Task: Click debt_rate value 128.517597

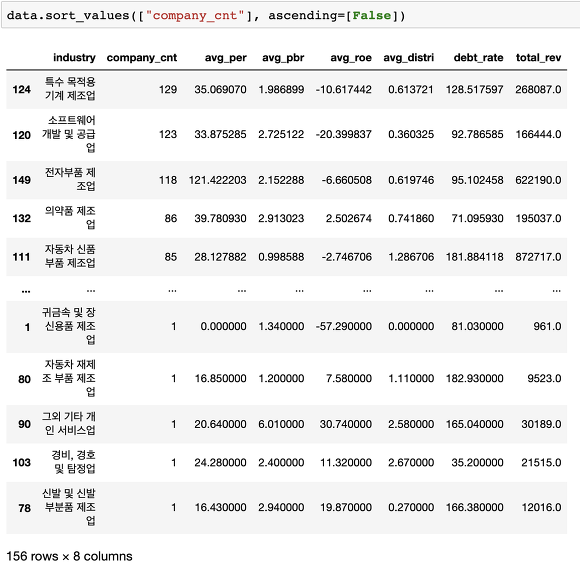Action: (x=475, y=90)
